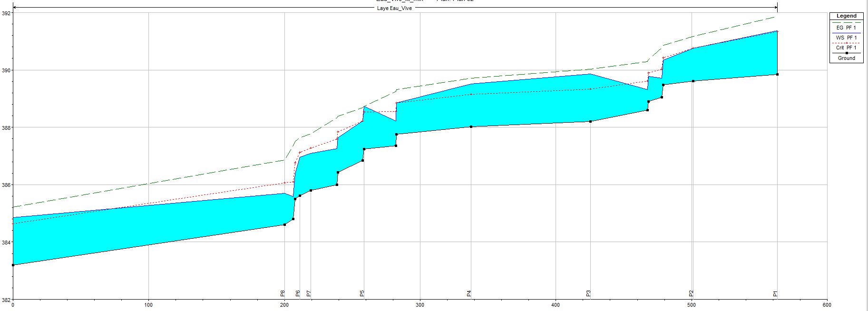Viewport: 868px width, 311px height.
Task: Select the 300 value on the station axis
Action: click(x=420, y=305)
